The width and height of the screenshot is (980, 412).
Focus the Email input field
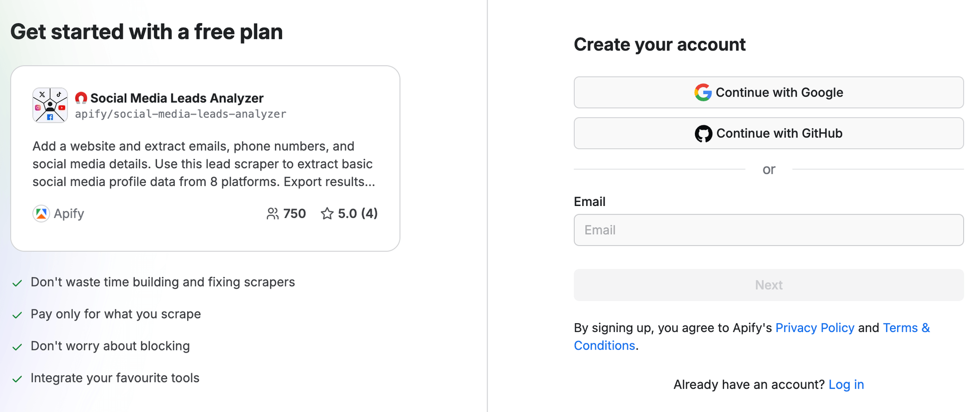pyautogui.click(x=768, y=230)
